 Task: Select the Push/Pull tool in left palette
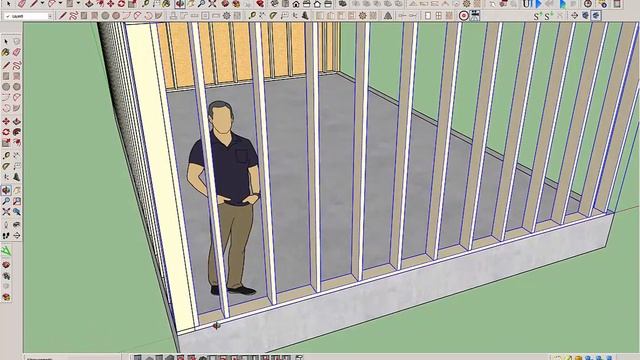(x=17, y=121)
